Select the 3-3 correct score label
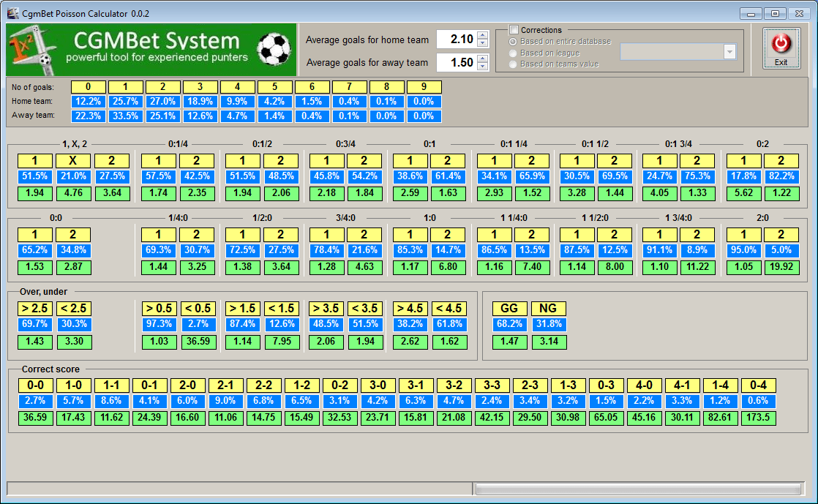Screen dimensions: 818x504 pos(492,385)
